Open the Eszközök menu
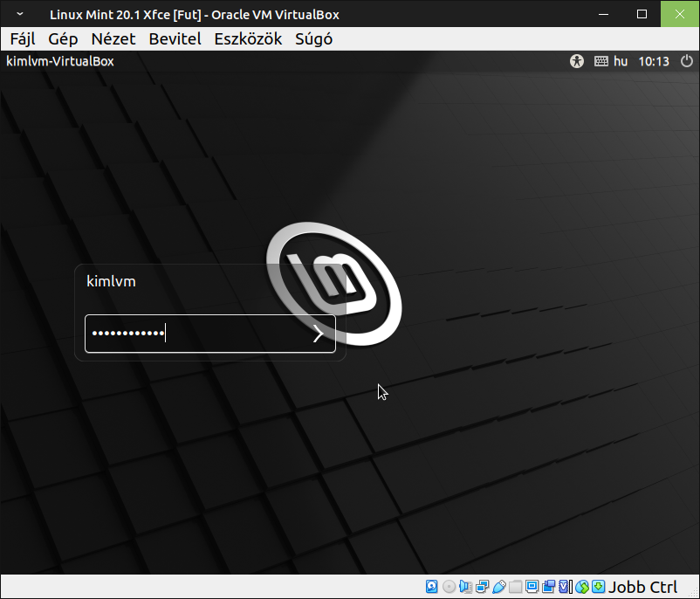The image size is (700, 599). pyautogui.click(x=248, y=39)
